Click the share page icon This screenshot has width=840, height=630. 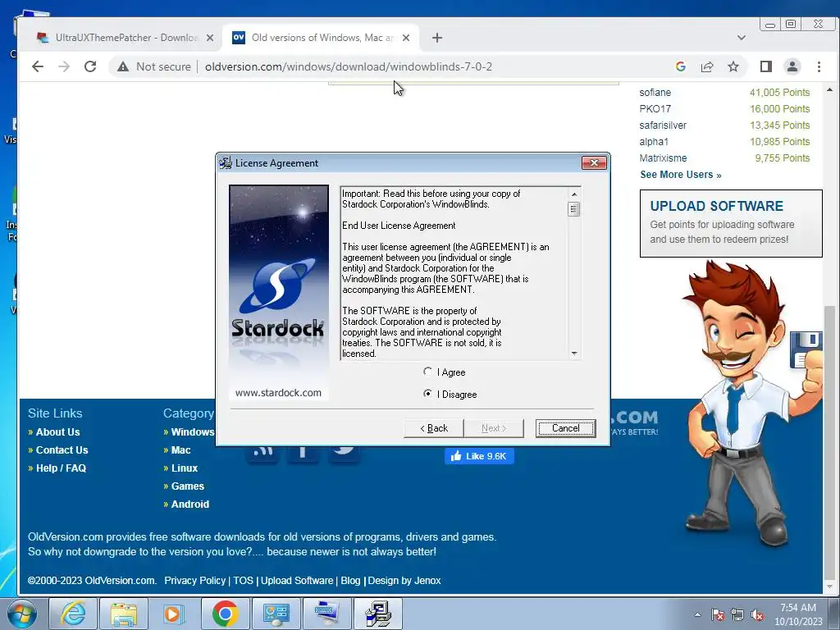(707, 66)
